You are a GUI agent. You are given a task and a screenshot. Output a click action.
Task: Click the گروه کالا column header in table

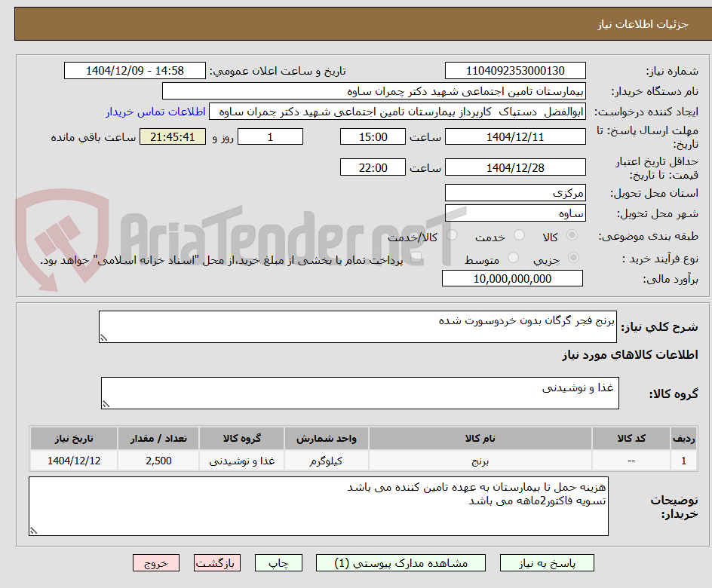[241, 438]
